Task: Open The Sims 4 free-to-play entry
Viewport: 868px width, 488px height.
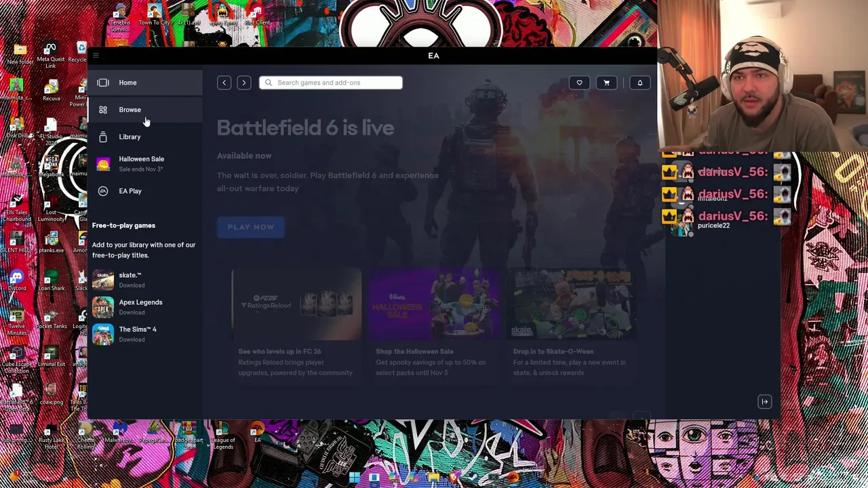Action: pyautogui.click(x=144, y=334)
